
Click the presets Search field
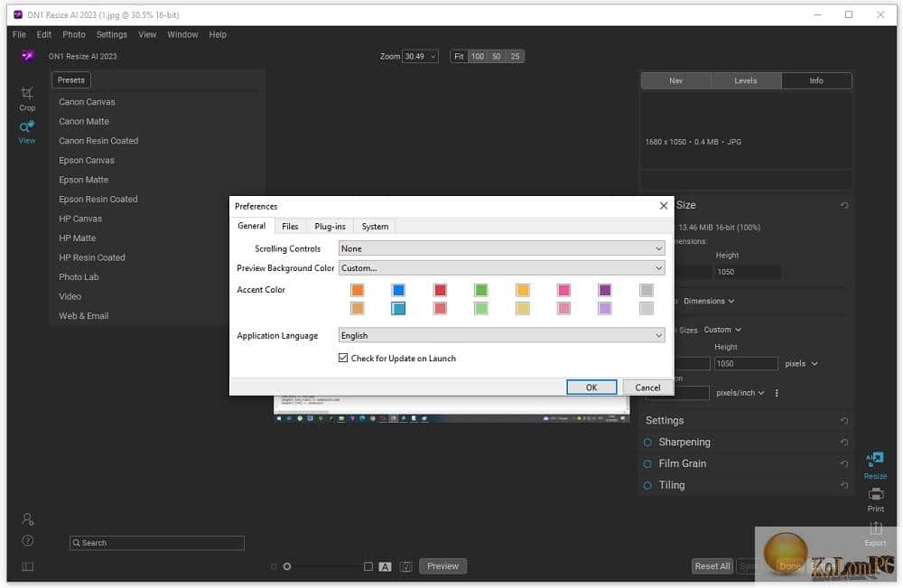156,543
